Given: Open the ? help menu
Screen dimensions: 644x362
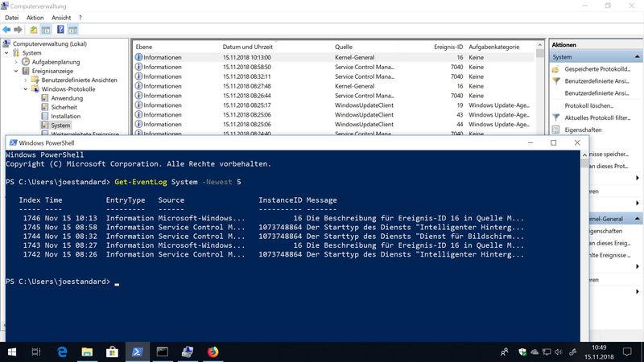Looking at the screenshot, I should (80, 18).
